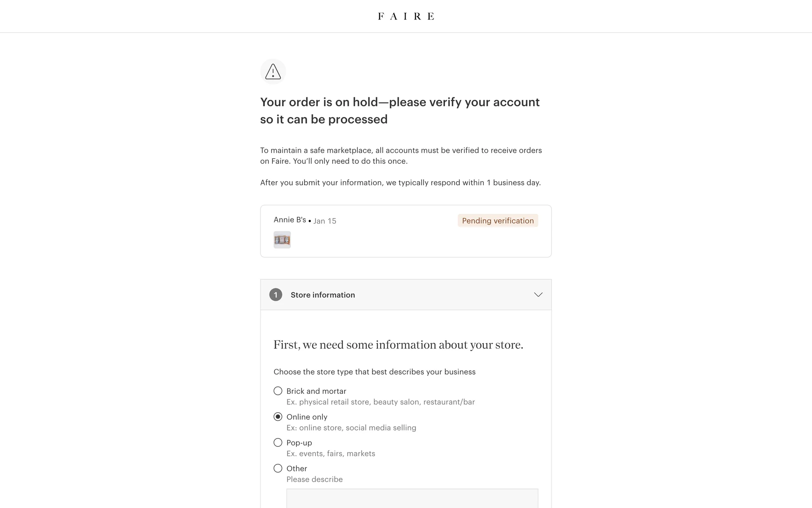This screenshot has height=508, width=812.
Task: Select the Online only radio button
Action: [x=278, y=417]
